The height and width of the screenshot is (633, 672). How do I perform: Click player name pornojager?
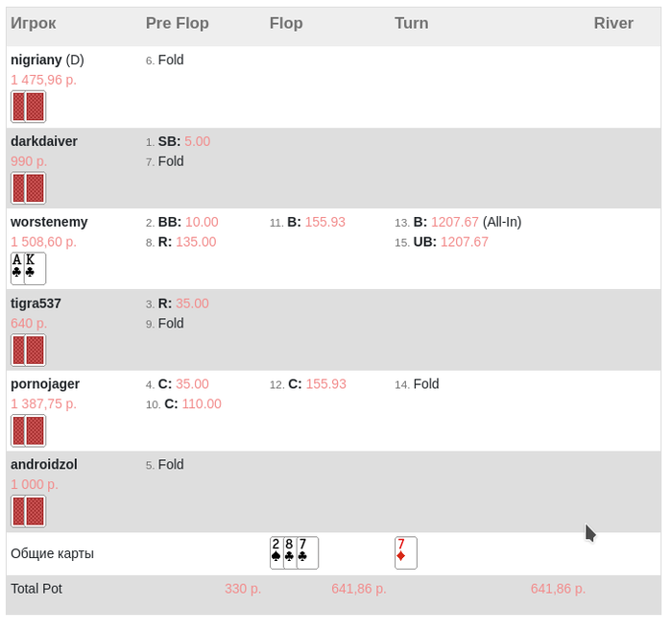click(x=45, y=384)
